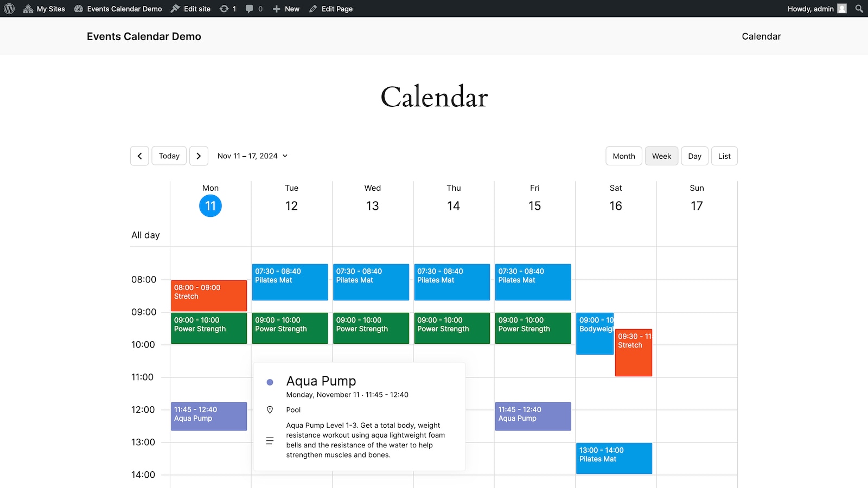The height and width of the screenshot is (488, 868).
Task: Click the next week chevron
Action: [199, 156]
